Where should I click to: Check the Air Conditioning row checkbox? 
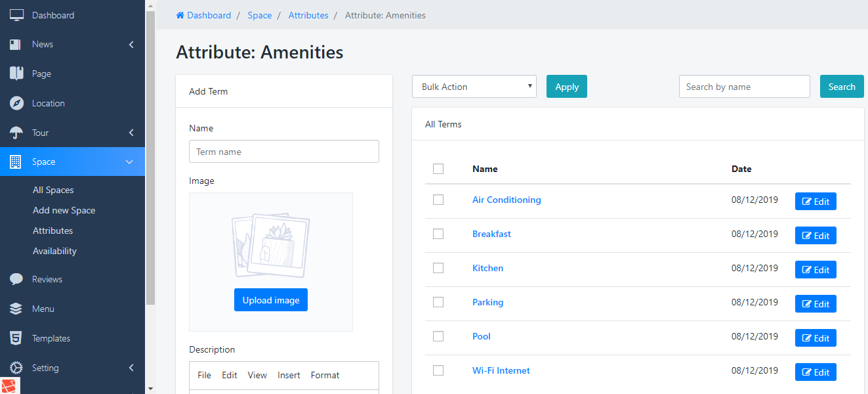(438, 200)
